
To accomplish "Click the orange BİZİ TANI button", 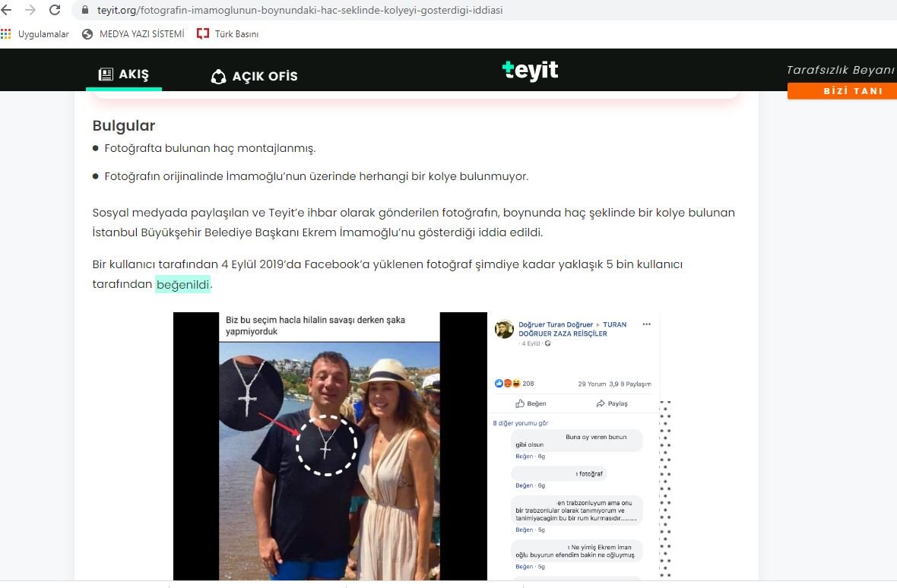I will point(842,91).
